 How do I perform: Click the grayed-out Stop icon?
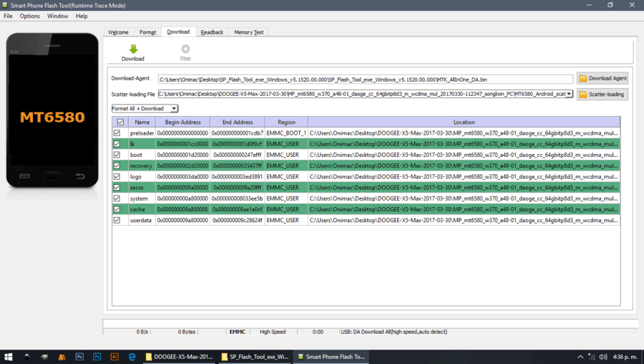coord(185,49)
